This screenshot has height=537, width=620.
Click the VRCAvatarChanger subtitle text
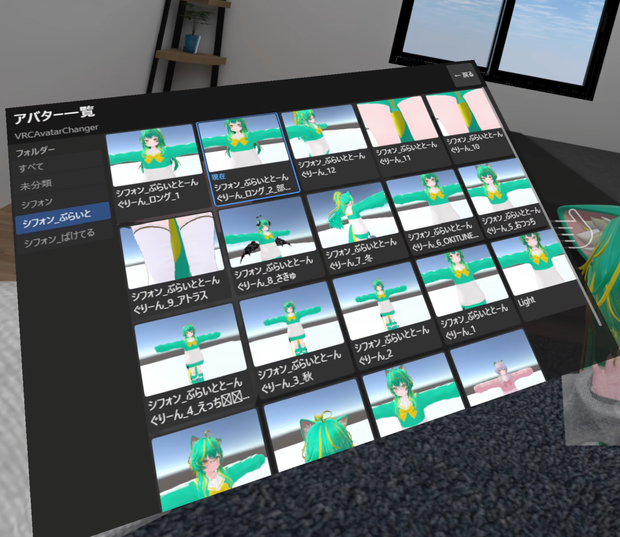pos(57,133)
